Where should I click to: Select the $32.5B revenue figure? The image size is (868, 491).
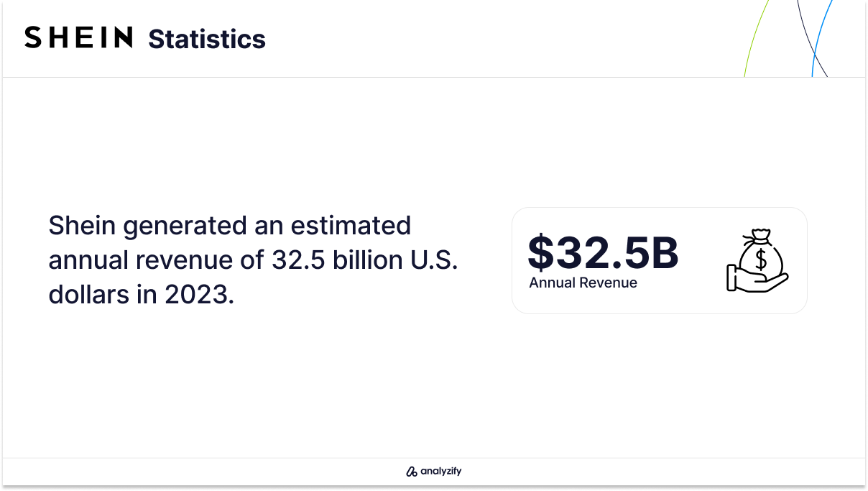click(603, 252)
